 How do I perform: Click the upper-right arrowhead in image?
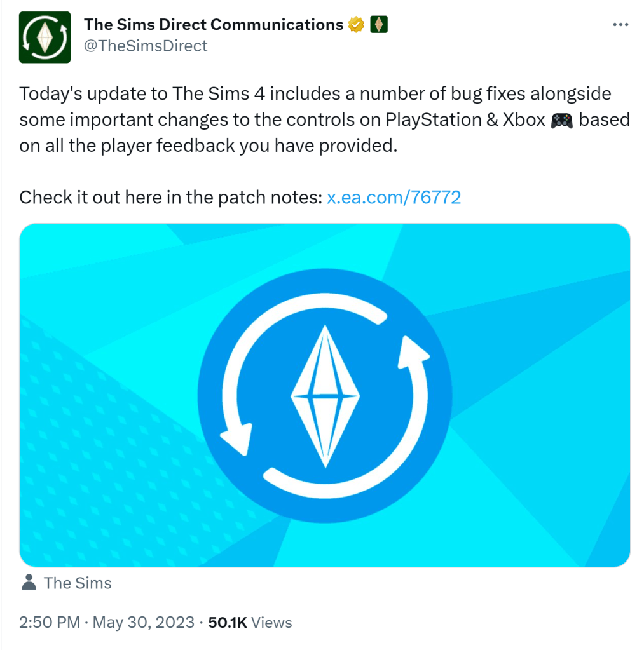click(411, 353)
